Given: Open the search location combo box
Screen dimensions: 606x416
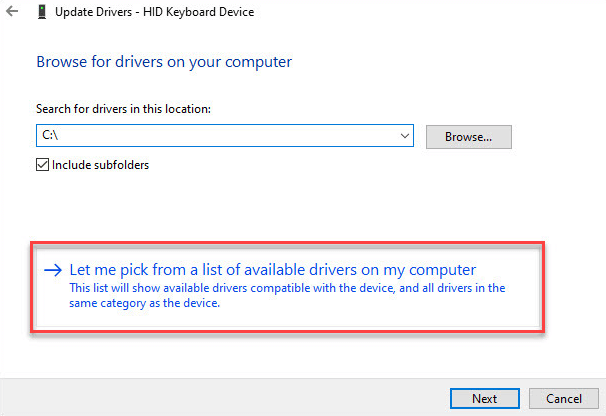Looking at the screenshot, I should pyautogui.click(x=225, y=136).
